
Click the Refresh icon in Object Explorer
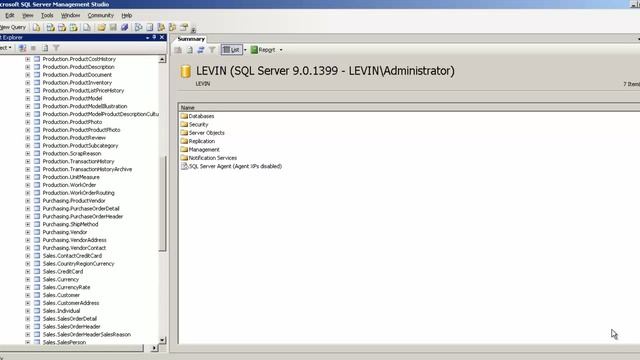tap(45, 48)
